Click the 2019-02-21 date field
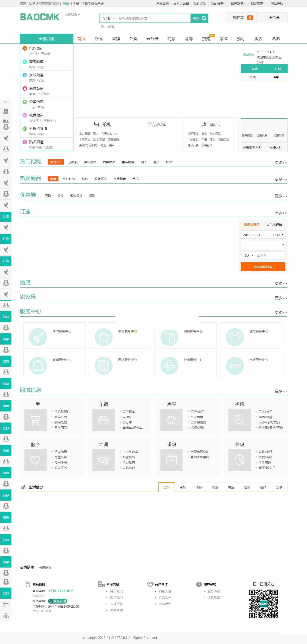The image size is (307, 644). (x=255, y=235)
